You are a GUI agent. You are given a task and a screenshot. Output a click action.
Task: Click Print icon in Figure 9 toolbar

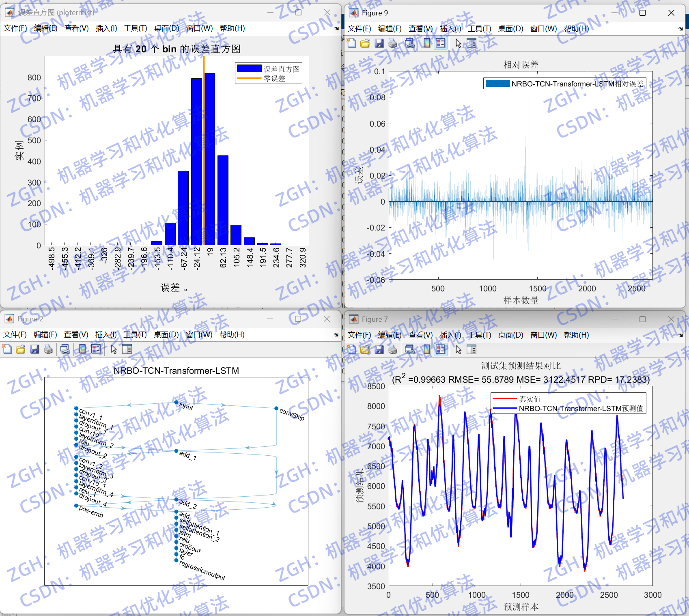(393, 43)
